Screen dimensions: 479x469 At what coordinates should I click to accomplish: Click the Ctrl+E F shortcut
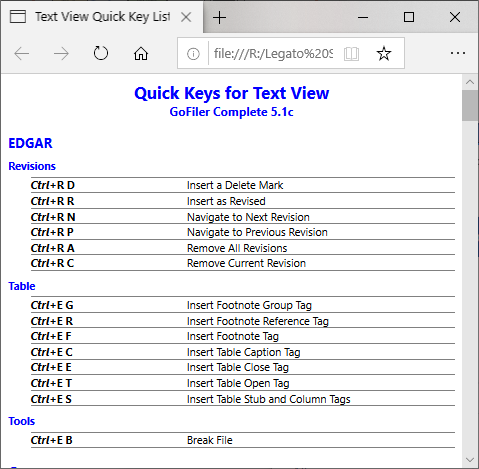pos(51,336)
